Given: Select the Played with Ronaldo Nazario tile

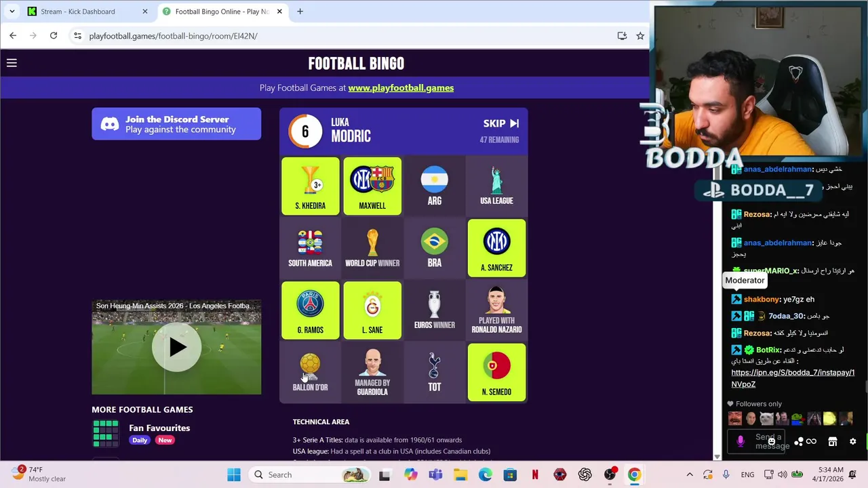Looking at the screenshot, I should pos(496,310).
